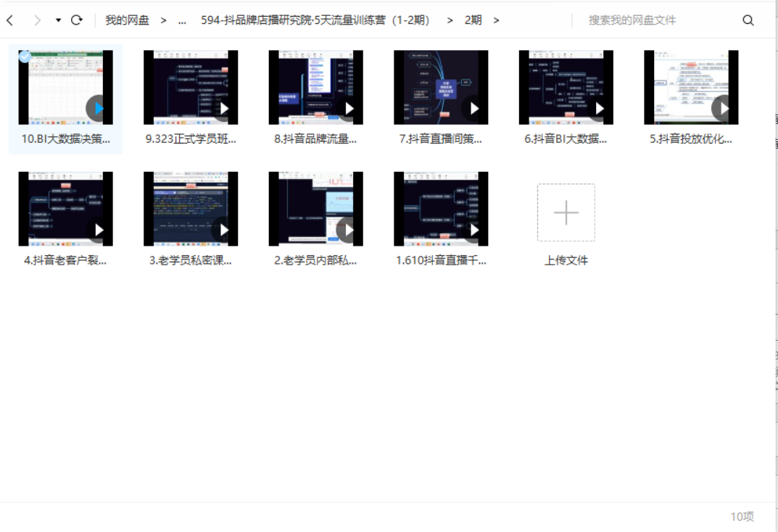Select the 1.610抖音直播千 thumbnail
Screen dimensions: 778x532
point(441,209)
